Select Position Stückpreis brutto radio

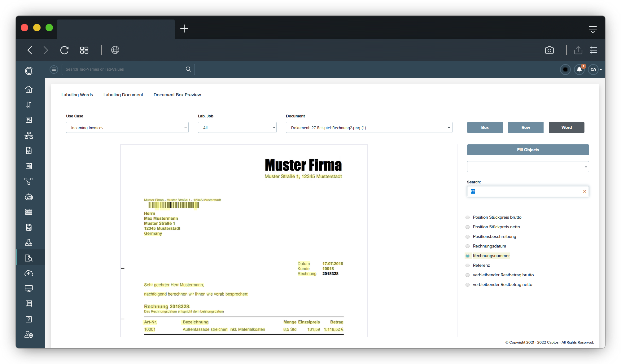[x=468, y=217]
